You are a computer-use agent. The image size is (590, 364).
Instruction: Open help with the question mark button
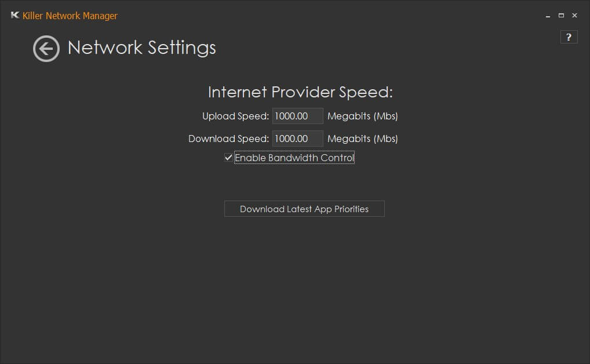point(569,37)
